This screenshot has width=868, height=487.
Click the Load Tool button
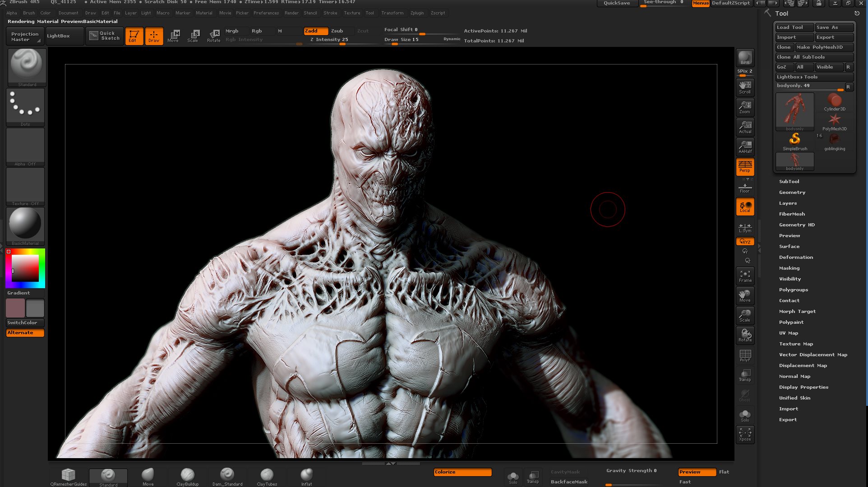(x=794, y=28)
